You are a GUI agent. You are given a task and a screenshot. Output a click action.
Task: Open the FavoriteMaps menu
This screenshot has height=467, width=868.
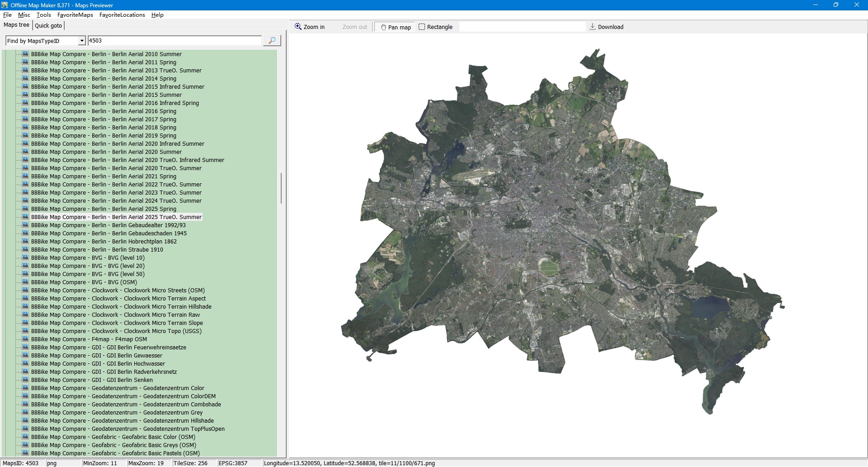coord(75,15)
